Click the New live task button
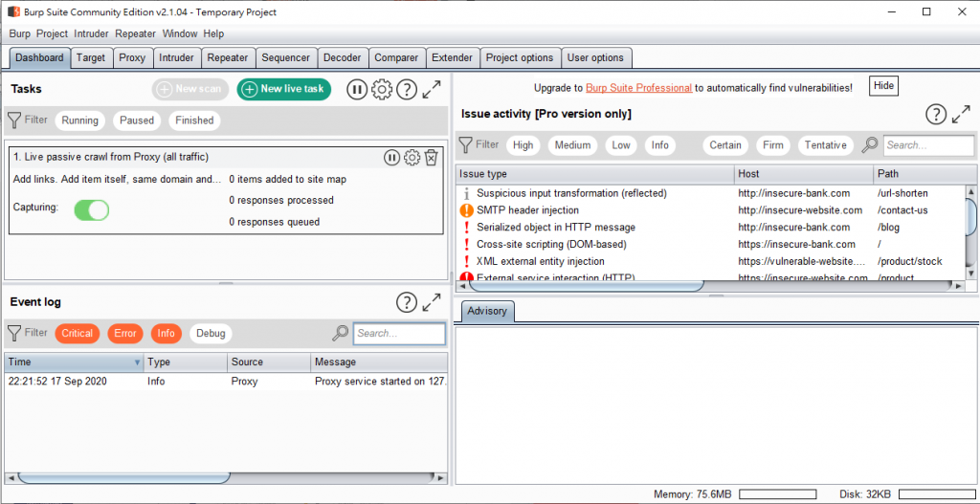The width and height of the screenshot is (980, 504). pos(283,89)
